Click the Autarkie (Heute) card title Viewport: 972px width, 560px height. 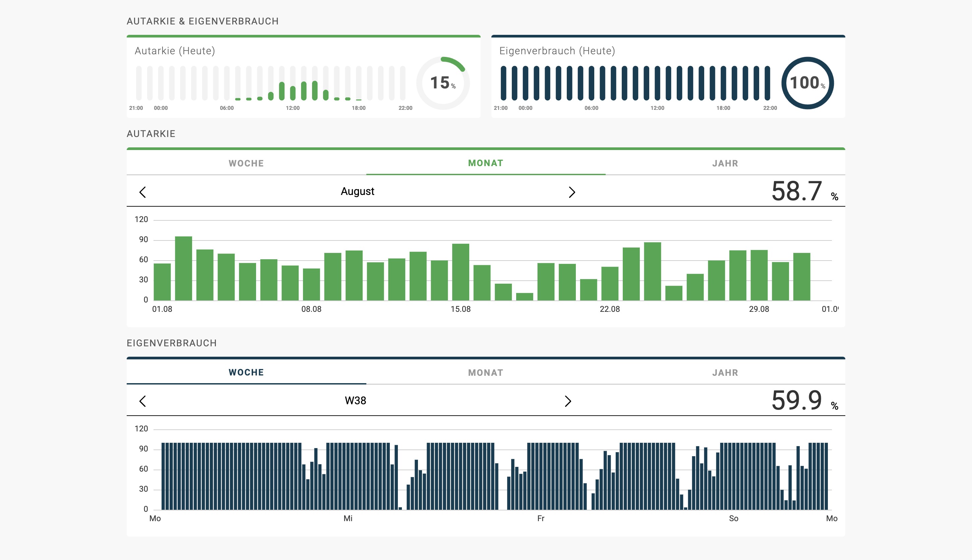pyautogui.click(x=175, y=51)
